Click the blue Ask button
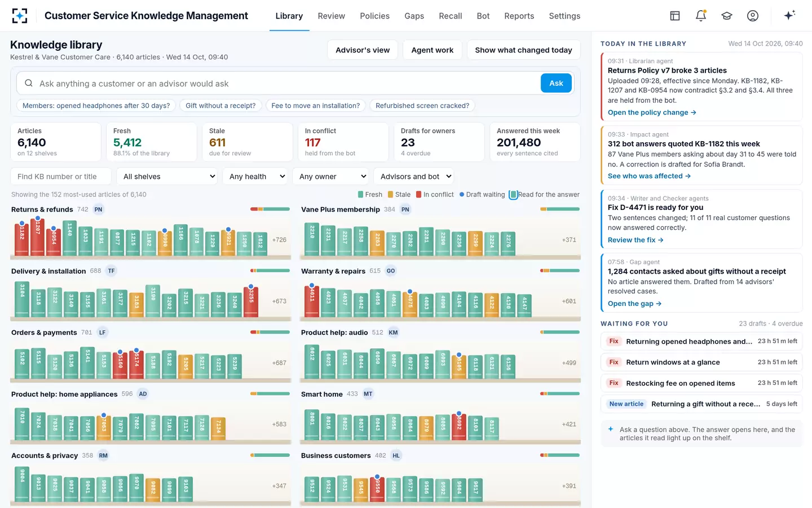 pos(556,83)
